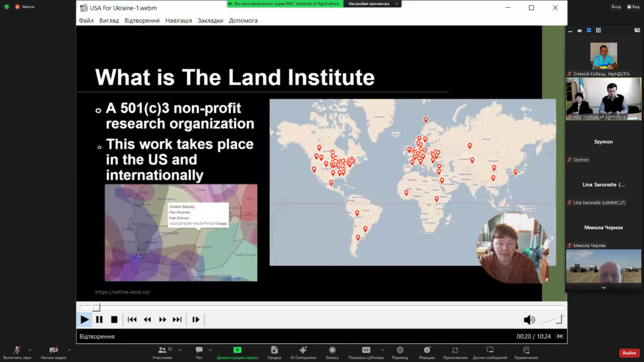Image resolution: width=644 pixels, height=362 pixels.
Task: Open the Вигляд menu
Action: [x=109, y=20]
